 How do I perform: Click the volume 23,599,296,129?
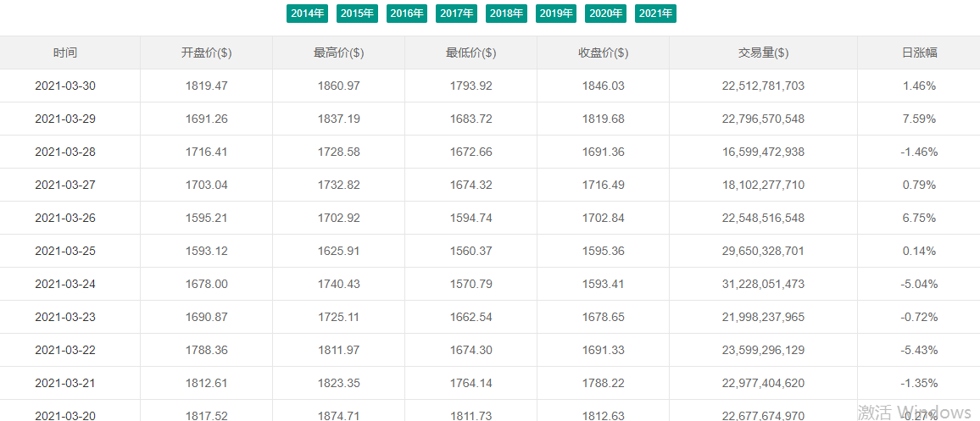(763, 351)
